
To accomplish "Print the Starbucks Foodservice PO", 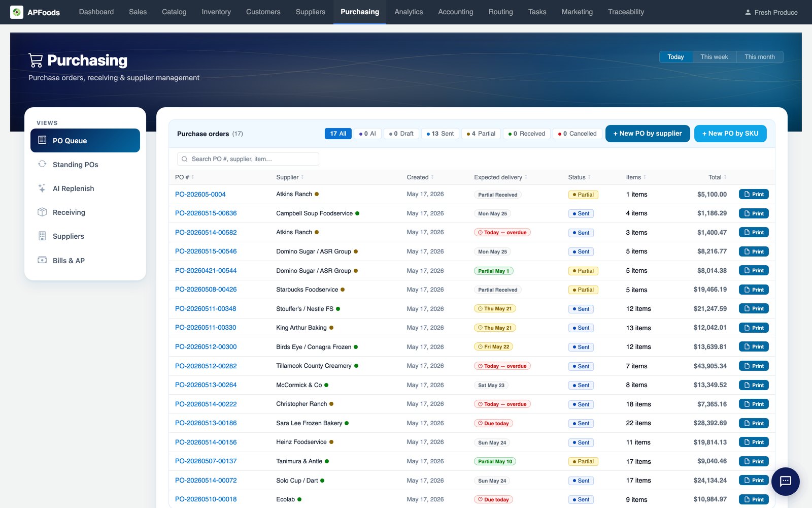I will pyautogui.click(x=754, y=290).
